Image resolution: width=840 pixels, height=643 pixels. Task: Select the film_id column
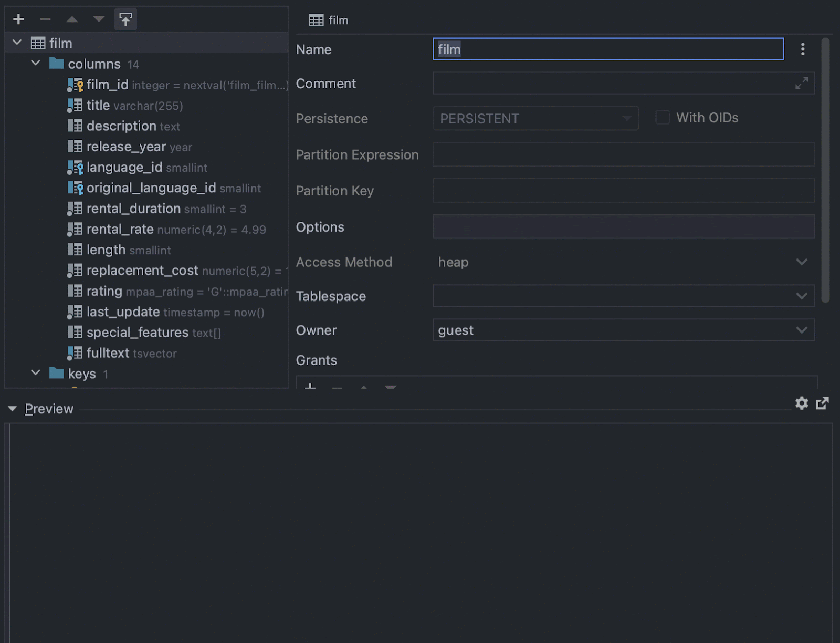pos(107,85)
